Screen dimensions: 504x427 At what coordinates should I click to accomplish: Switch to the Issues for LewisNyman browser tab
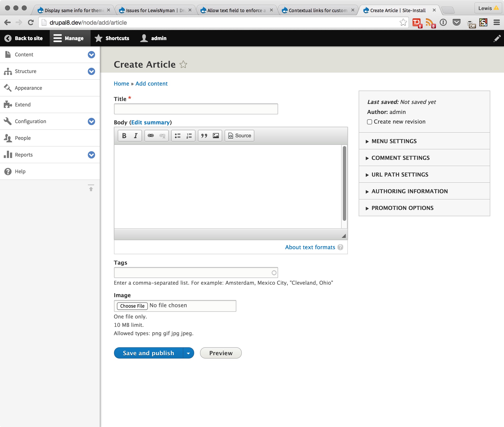point(150,10)
